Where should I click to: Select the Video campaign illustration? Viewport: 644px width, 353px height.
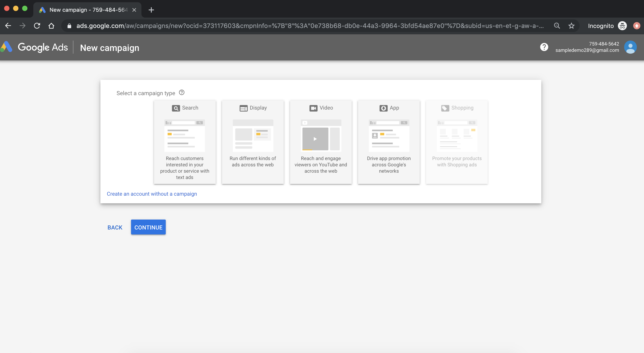click(x=321, y=135)
